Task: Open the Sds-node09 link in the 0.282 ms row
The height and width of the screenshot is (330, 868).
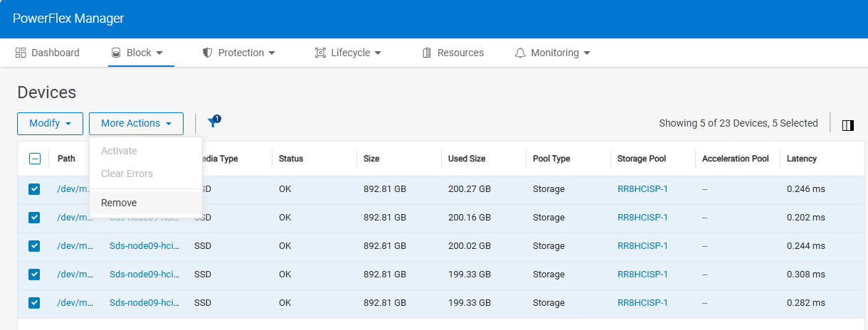Action: [x=144, y=303]
